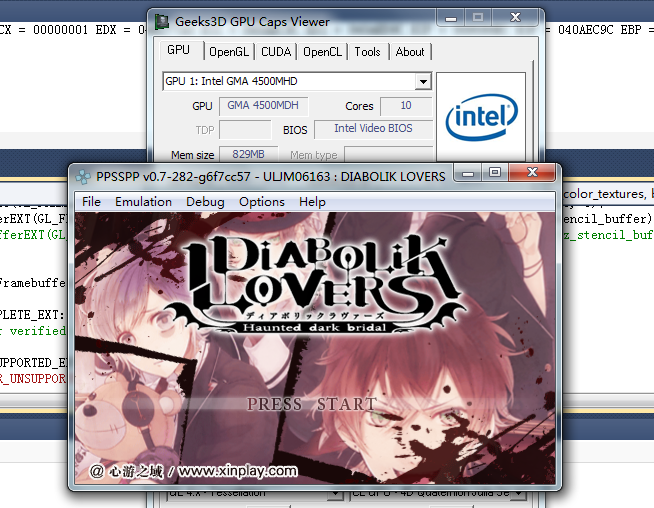Switch to the CUDA tab

point(276,52)
